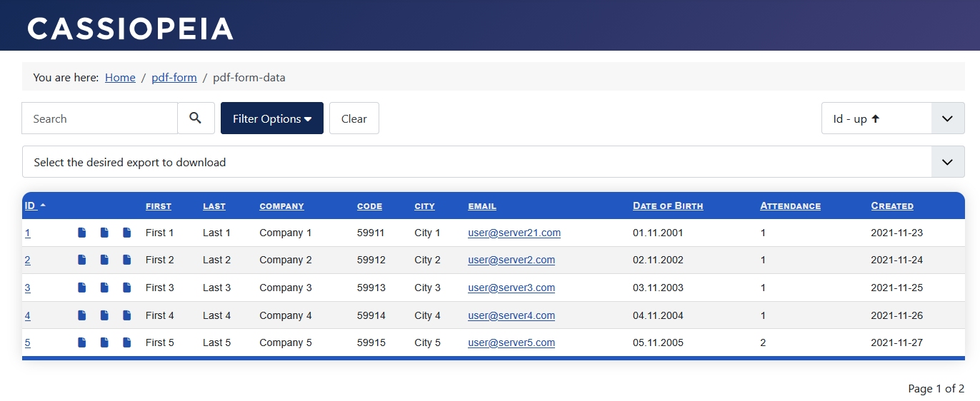980x401 pixels.
Task: Sort the table by Date of Birth
Action: (x=668, y=205)
